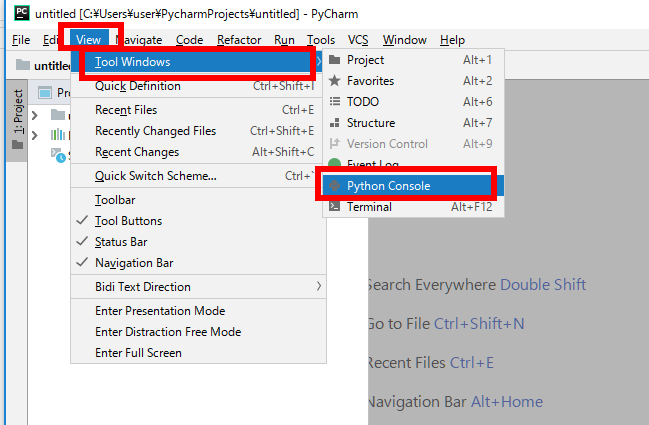Open the VCS menu

click(358, 40)
